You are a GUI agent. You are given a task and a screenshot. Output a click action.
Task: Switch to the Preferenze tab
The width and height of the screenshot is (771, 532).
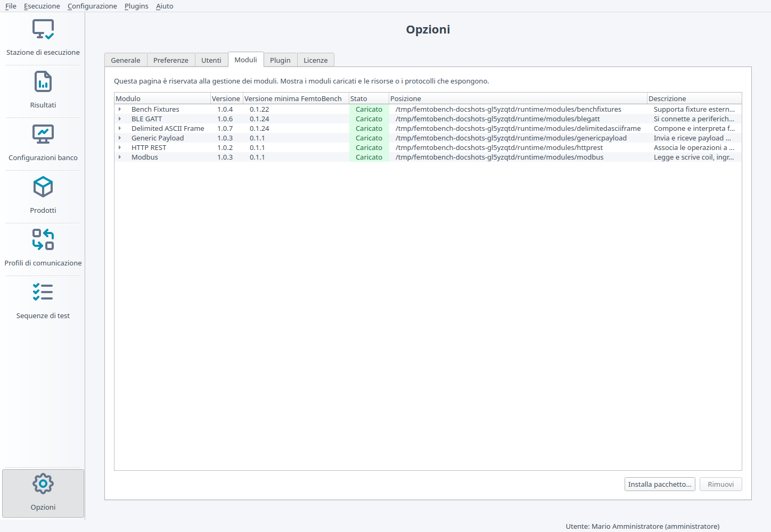[171, 60]
